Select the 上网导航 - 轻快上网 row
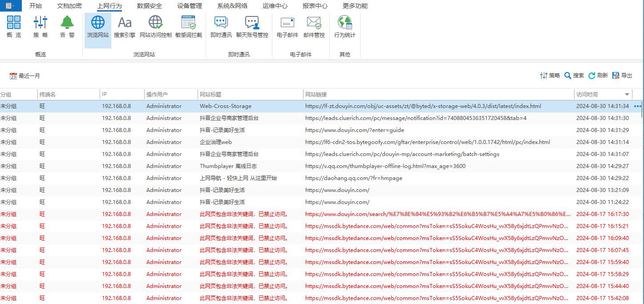 coord(320,178)
